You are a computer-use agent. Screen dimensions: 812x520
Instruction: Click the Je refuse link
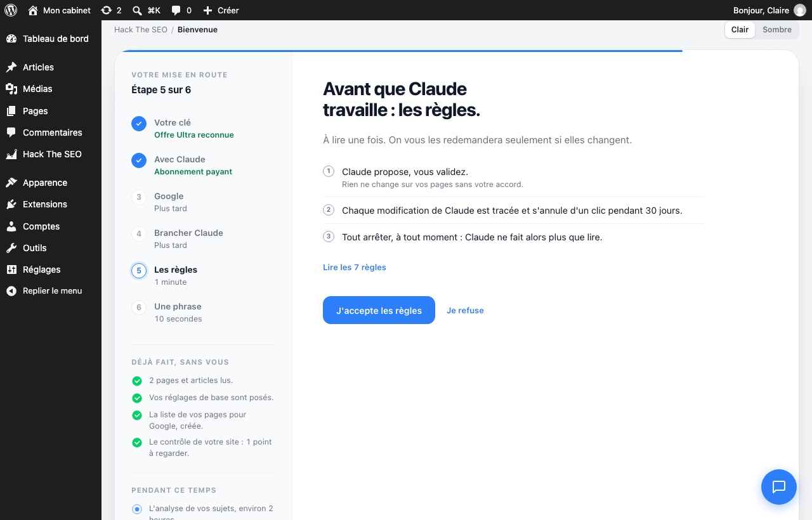click(x=465, y=311)
